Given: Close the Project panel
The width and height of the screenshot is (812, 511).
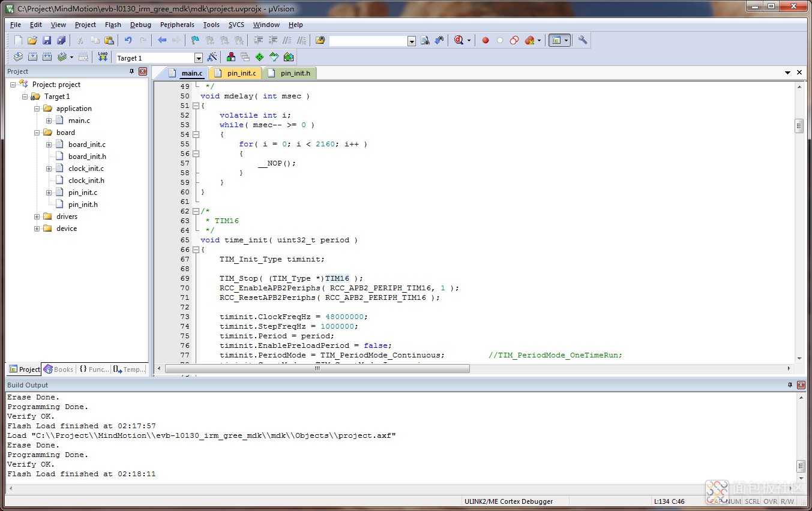Looking at the screenshot, I should coord(143,71).
